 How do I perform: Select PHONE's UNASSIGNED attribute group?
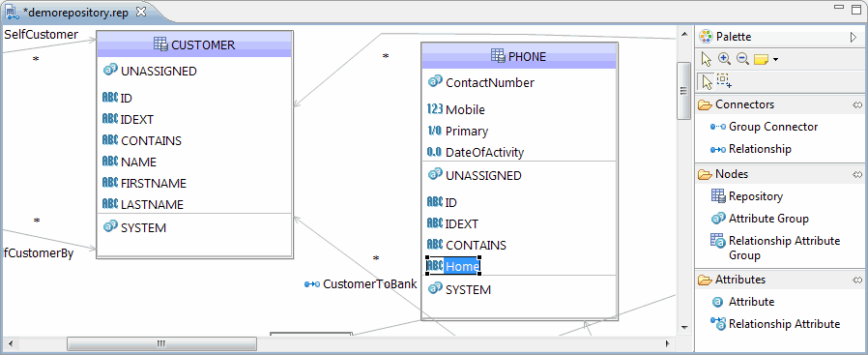pos(475,175)
